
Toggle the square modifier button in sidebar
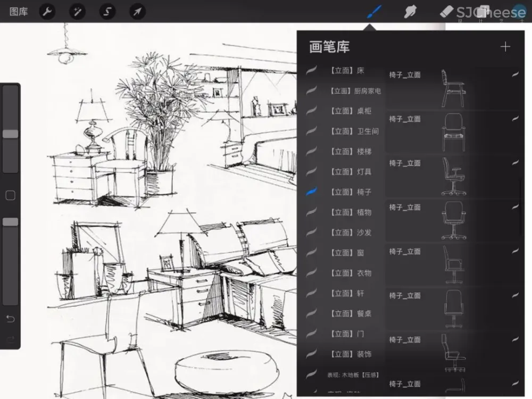tap(10, 196)
